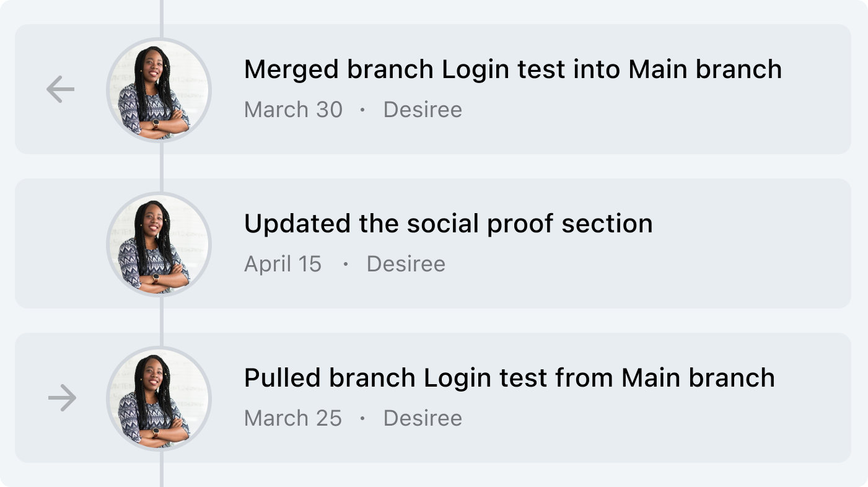
Task: Click timeline connector between Merged and Updated entries
Action: point(162,167)
